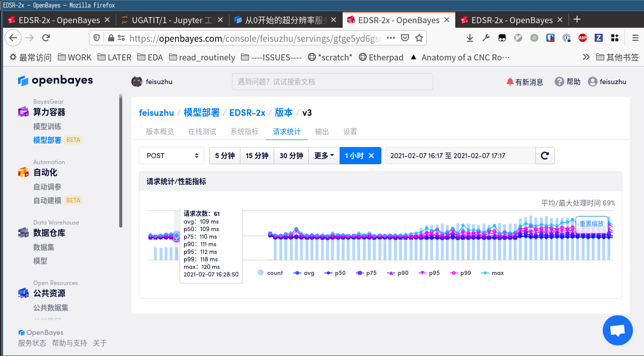Screen dimensions: 644x356
Task: Open the help question mark icon
Action: [559, 82]
